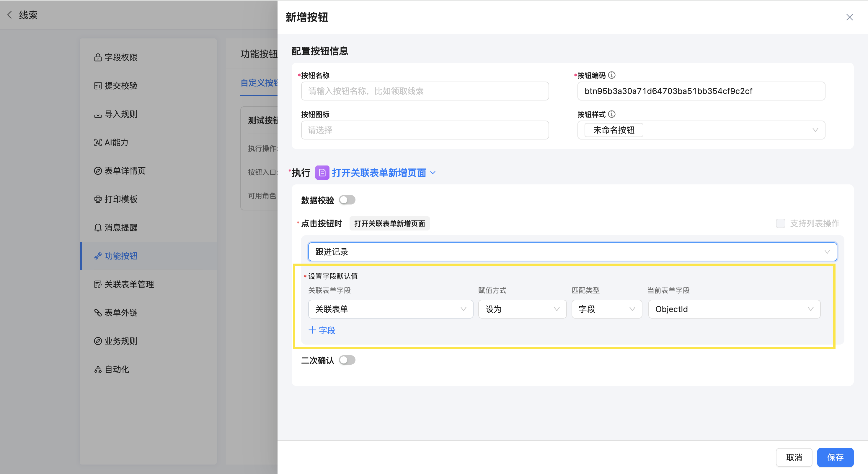The height and width of the screenshot is (474, 868).
Task: Click the 设置字段默认值 label
Action: click(333, 276)
